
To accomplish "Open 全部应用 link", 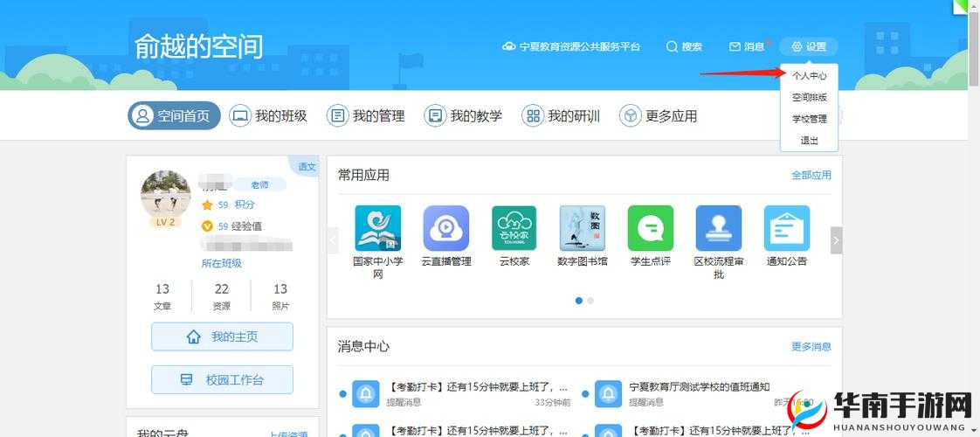I will (811, 175).
